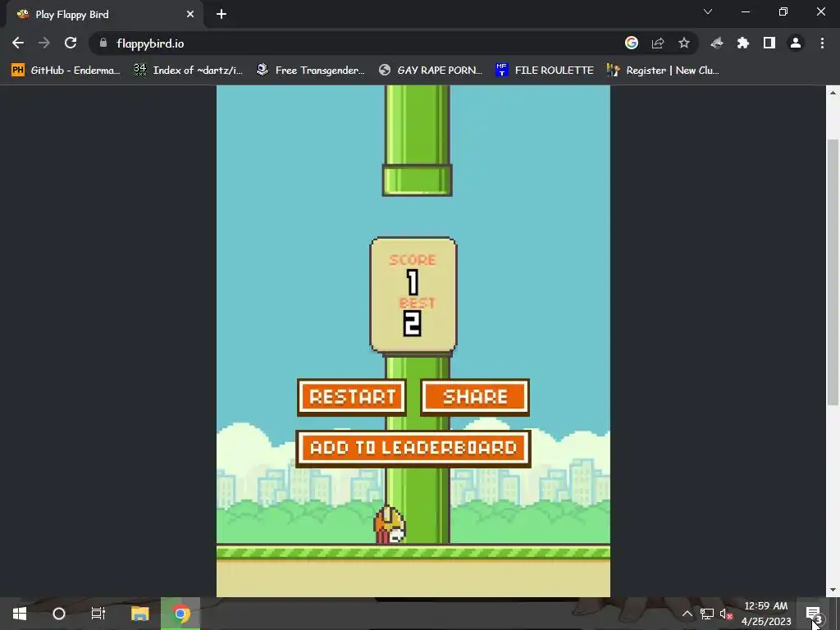The image size is (840, 630).
Task: Minimize the Chrome window
Action: click(746, 11)
